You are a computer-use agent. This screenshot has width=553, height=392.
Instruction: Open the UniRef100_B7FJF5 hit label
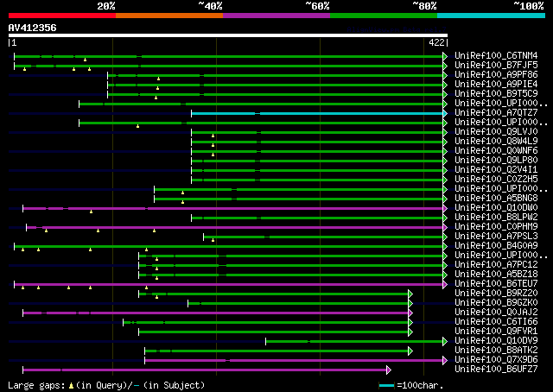click(x=496, y=66)
